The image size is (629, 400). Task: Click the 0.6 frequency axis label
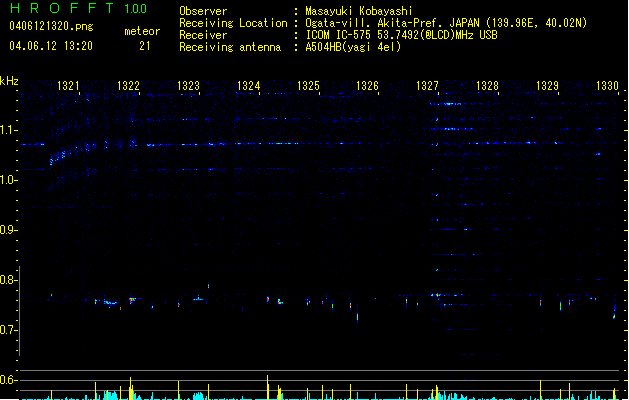point(8,380)
